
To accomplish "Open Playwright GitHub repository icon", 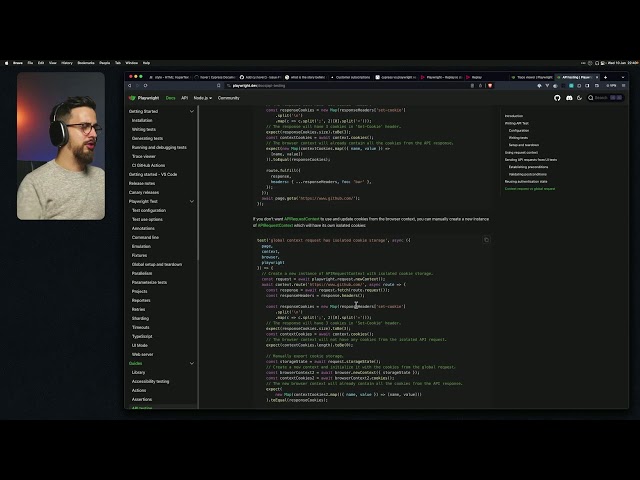I will pyautogui.click(x=557, y=98).
